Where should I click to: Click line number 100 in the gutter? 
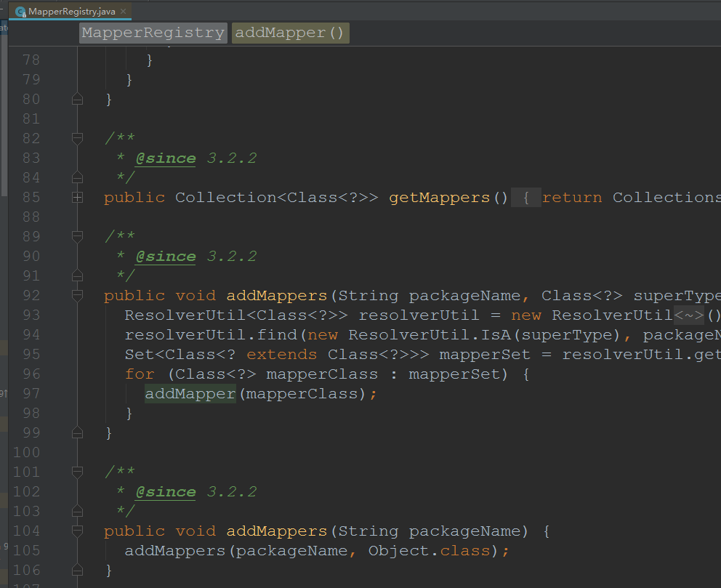coord(27,452)
